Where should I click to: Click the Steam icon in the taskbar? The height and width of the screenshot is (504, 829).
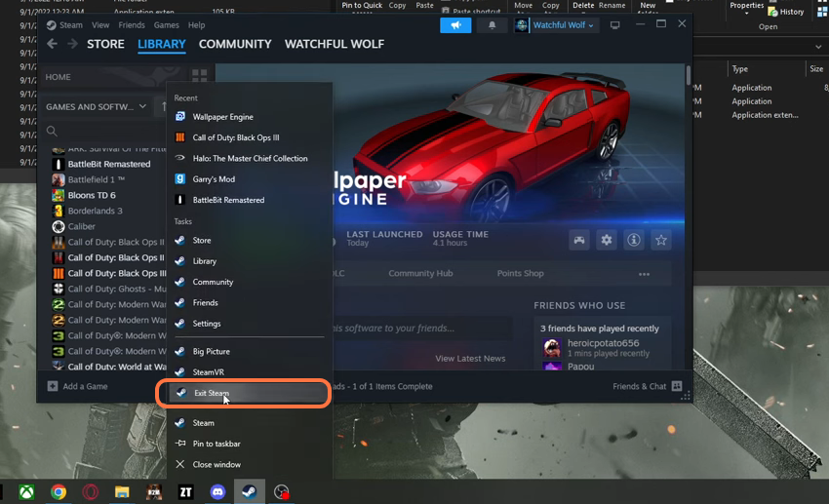pyautogui.click(x=250, y=492)
